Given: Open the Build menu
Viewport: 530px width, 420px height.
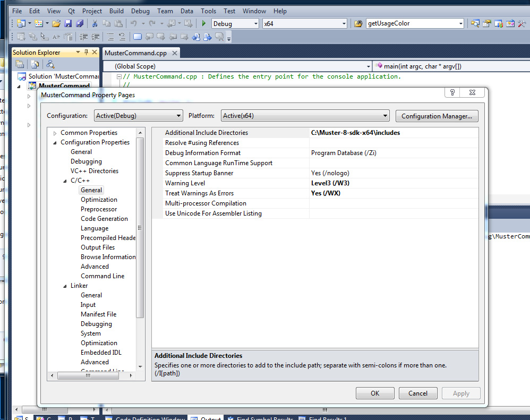Looking at the screenshot, I should point(116,11).
